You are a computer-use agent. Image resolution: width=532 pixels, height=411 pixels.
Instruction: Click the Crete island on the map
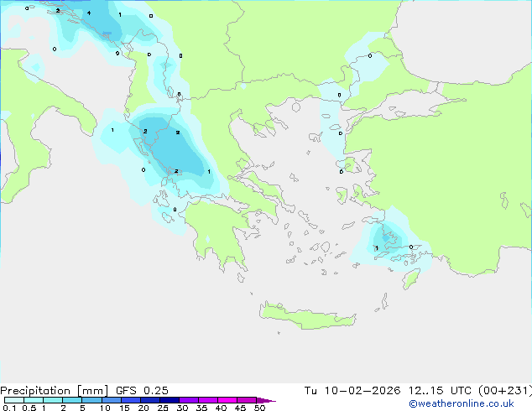tap(307, 316)
